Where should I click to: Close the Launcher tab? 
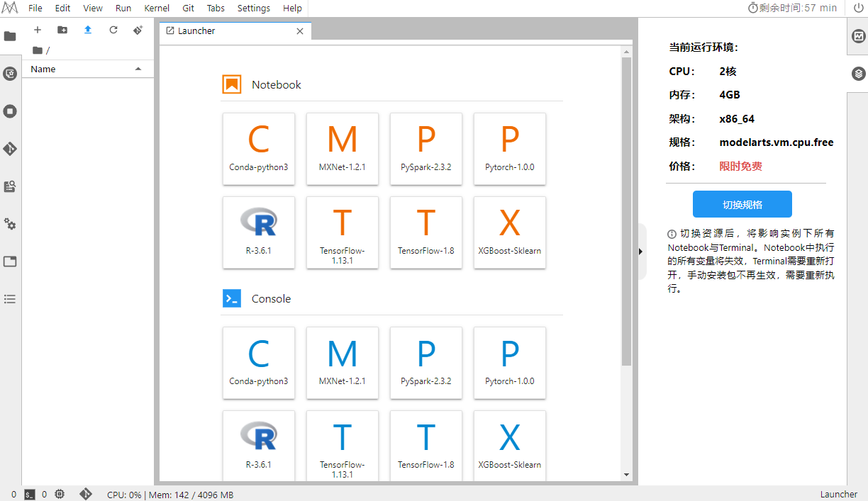coord(300,31)
